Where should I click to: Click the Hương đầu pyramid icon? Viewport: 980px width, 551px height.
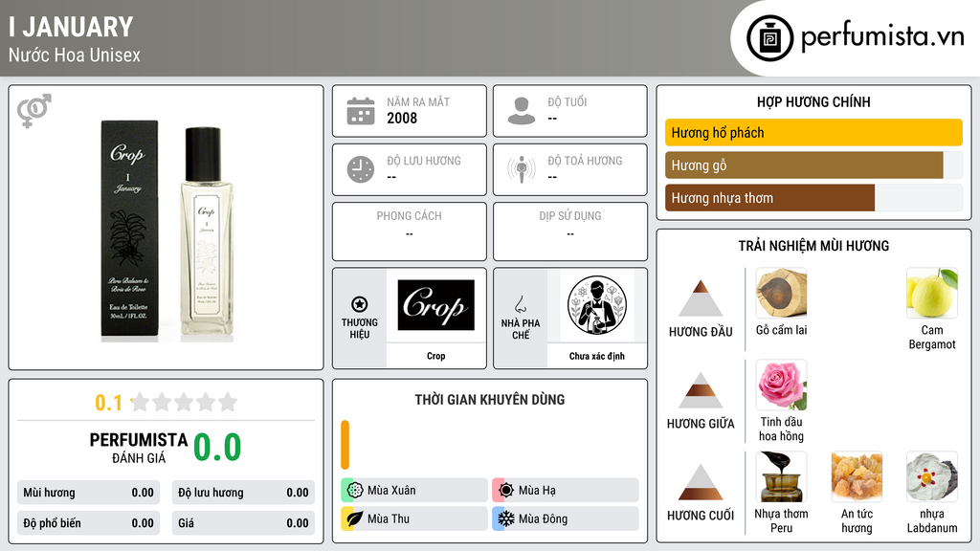pyautogui.click(x=701, y=298)
